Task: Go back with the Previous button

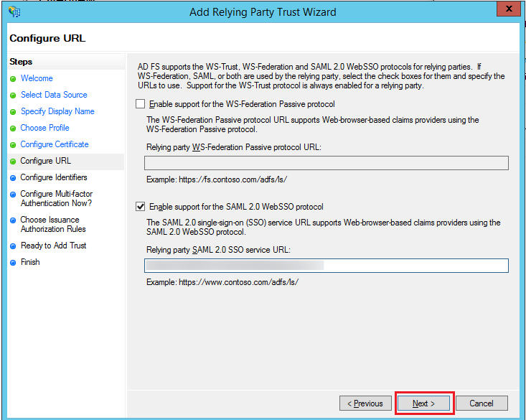Action: pyautogui.click(x=365, y=403)
